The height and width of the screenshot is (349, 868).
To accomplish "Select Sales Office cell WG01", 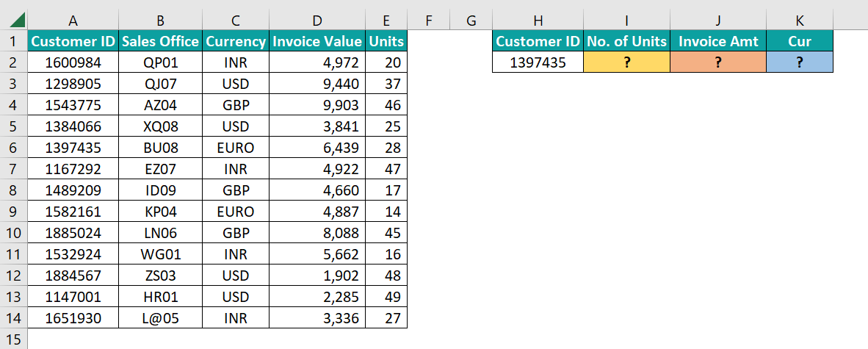I will click(x=160, y=254).
